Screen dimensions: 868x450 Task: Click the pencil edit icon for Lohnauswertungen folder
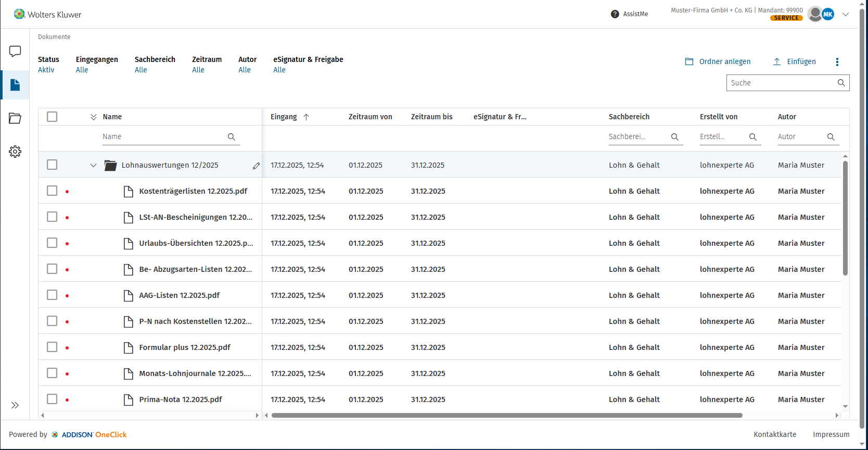(256, 166)
